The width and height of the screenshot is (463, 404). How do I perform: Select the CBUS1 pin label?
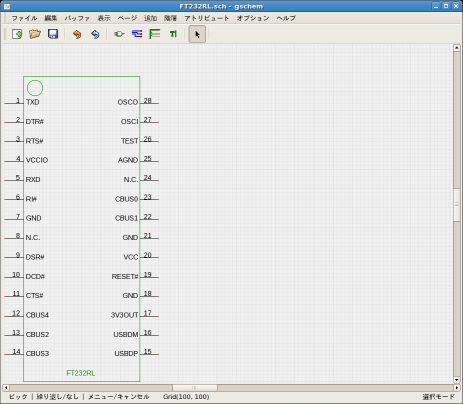tap(126, 218)
